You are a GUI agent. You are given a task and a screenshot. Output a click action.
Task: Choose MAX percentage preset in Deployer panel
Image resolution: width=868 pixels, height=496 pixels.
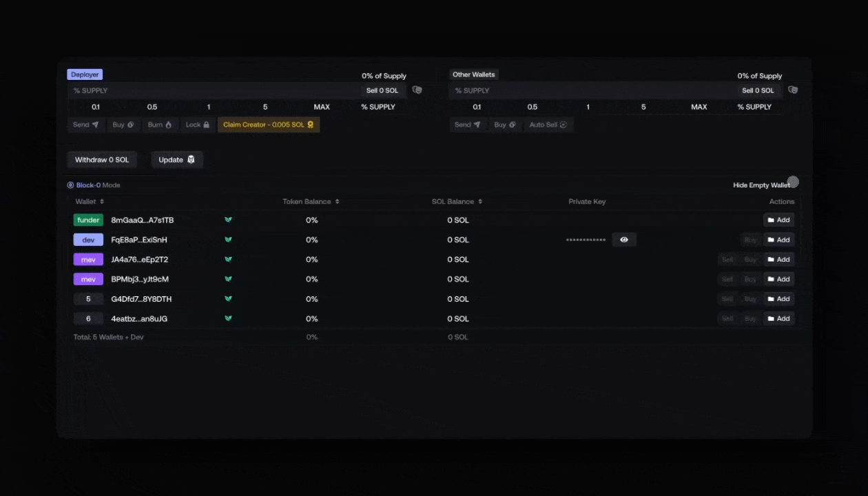322,107
